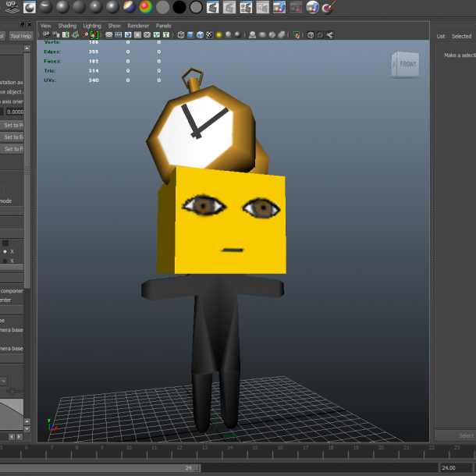Click the Tool Settings scroll-up arrow

tap(27, 48)
